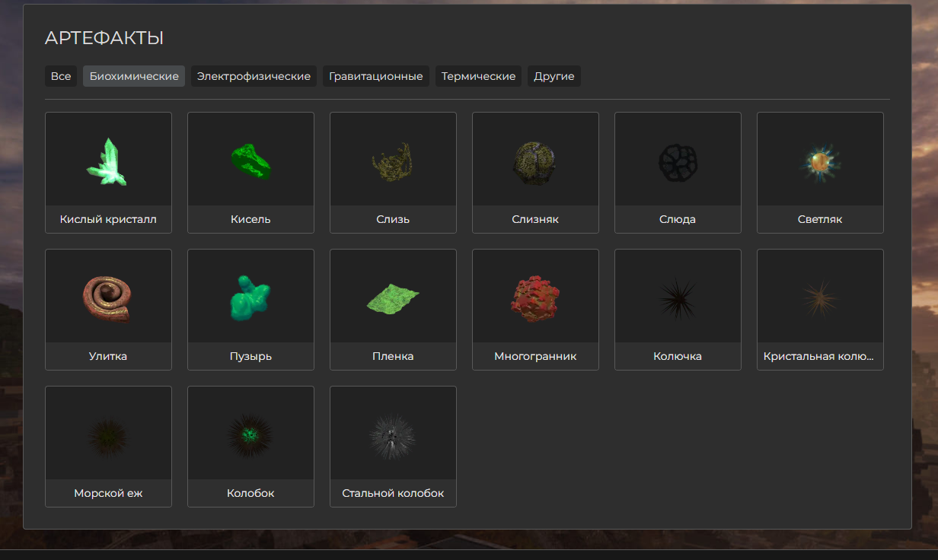Click the truncated Кристальная колю... label

(818, 356)
